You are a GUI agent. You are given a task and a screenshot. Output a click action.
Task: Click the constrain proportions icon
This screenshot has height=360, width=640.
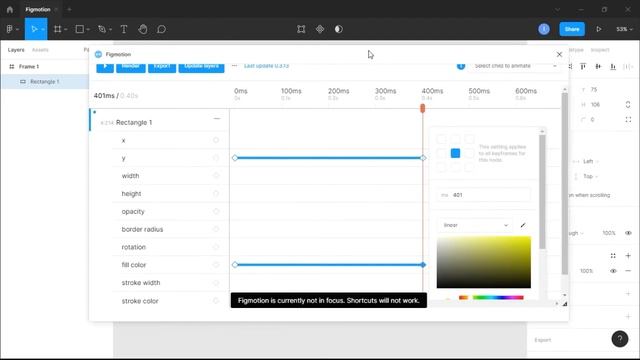628,104
